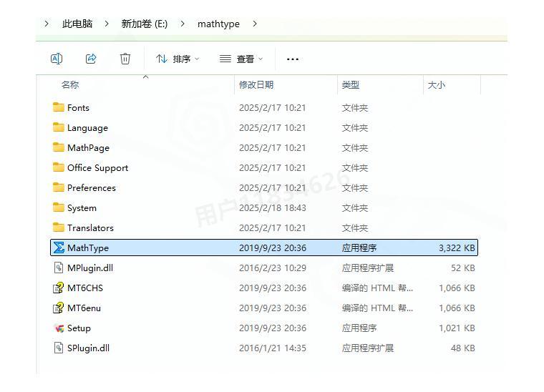Click mathtype in the address breadcrumb

coord(218,24)
